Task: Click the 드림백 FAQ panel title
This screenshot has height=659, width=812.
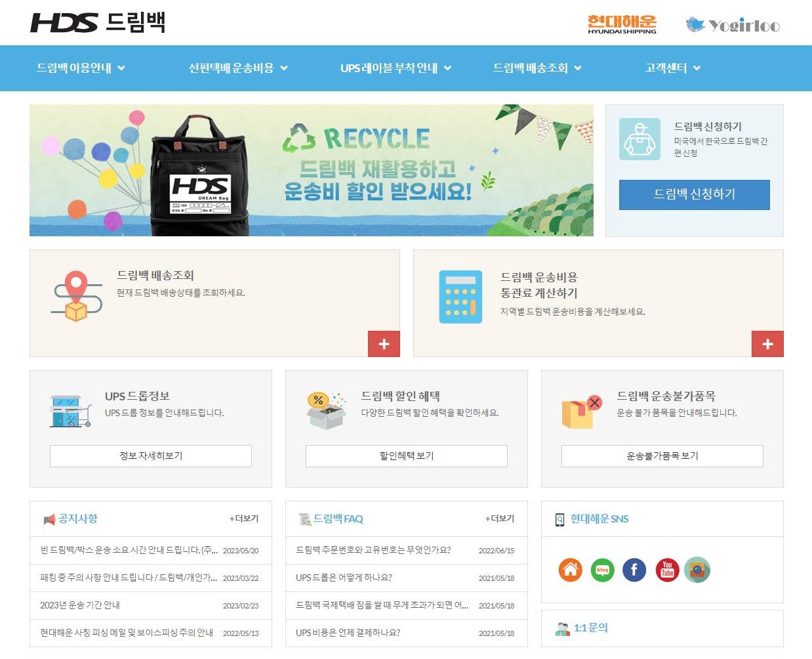Action: [338, 519]
